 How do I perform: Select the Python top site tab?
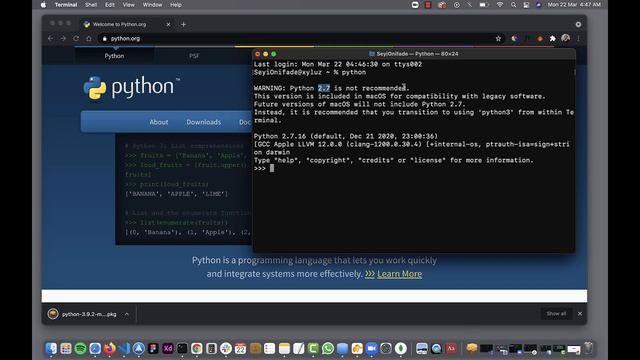[x=114, y=56]
